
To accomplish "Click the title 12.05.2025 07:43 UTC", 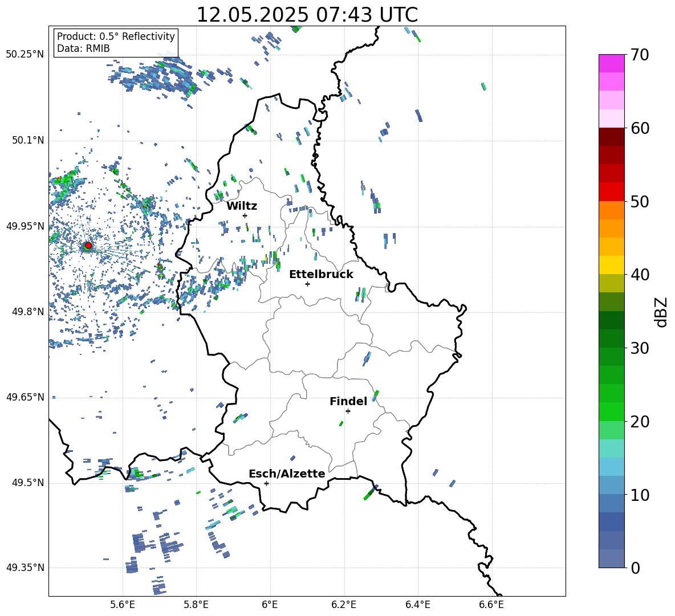I will point(307,15).
